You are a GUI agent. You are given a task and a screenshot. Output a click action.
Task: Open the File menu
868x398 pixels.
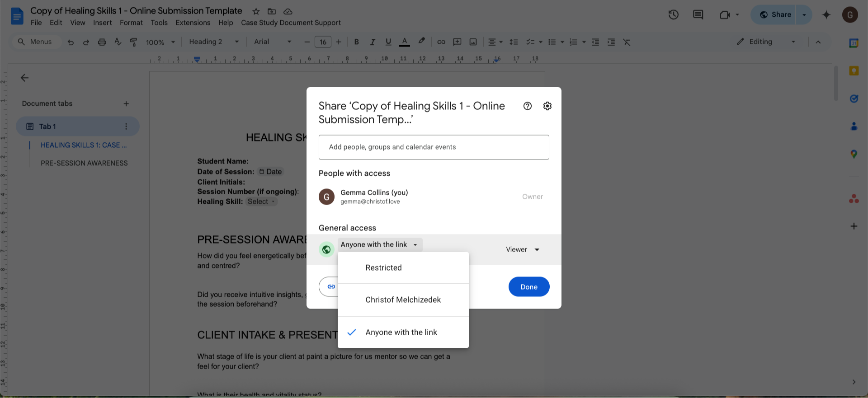tap(36, 23)
